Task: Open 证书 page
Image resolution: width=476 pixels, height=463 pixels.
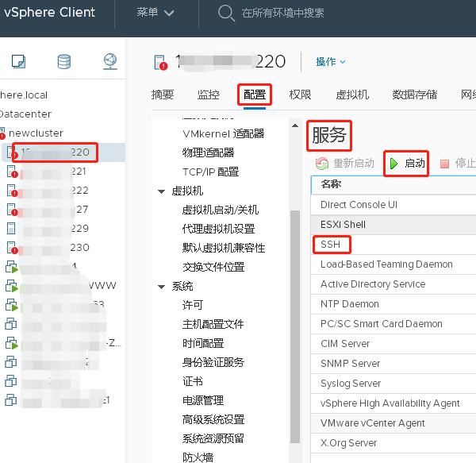Action: (193, 381)
